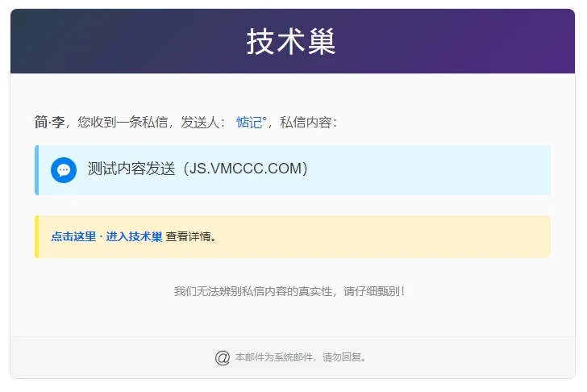
Task: Click the purple gradient header banner
Action: (468, 42)
